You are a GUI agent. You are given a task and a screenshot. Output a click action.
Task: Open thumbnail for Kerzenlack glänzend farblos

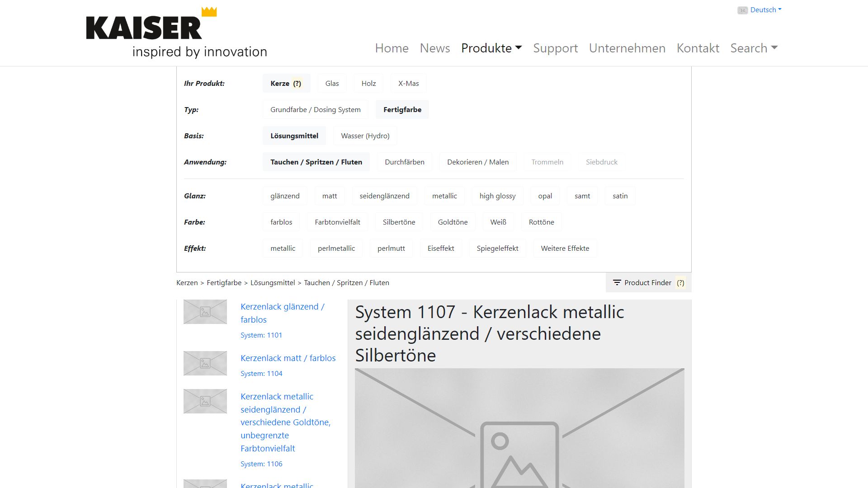click(205, 312)
